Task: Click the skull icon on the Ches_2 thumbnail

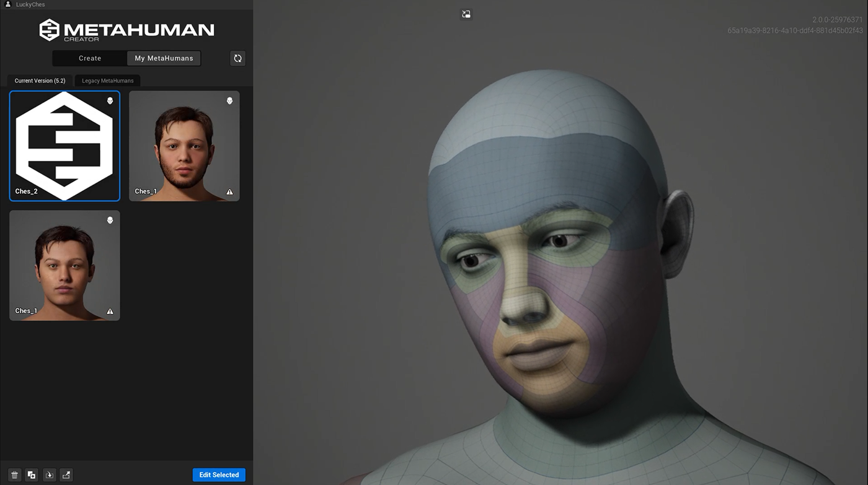Action: click(110, 100)
